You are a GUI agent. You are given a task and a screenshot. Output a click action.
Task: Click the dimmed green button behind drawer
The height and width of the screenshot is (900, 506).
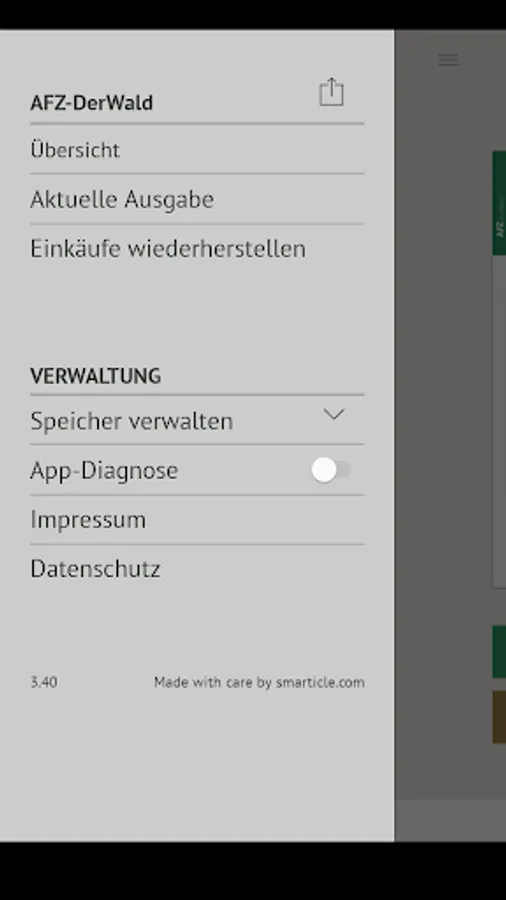click(499, 652)
